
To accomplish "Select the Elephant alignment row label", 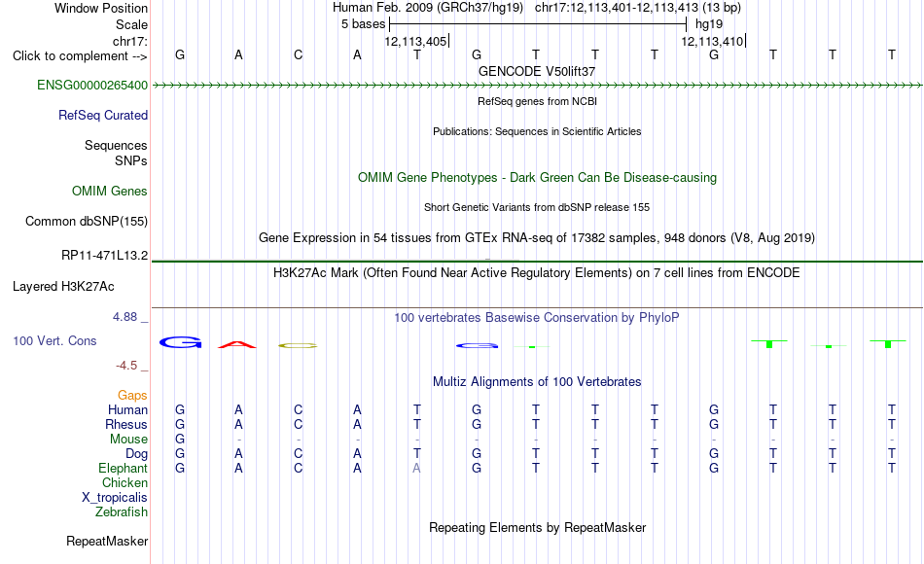I will [123, 468].
